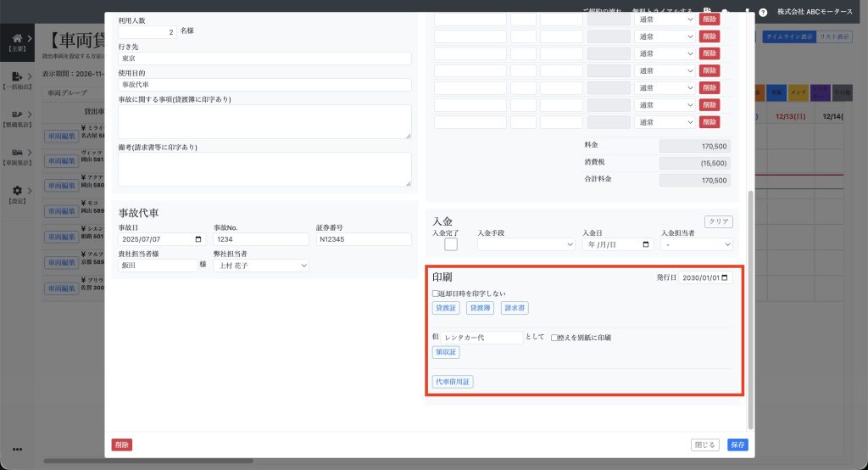
Task: Enable 返却日時を印字しない checkbox
Action: [x=436, y=294]
